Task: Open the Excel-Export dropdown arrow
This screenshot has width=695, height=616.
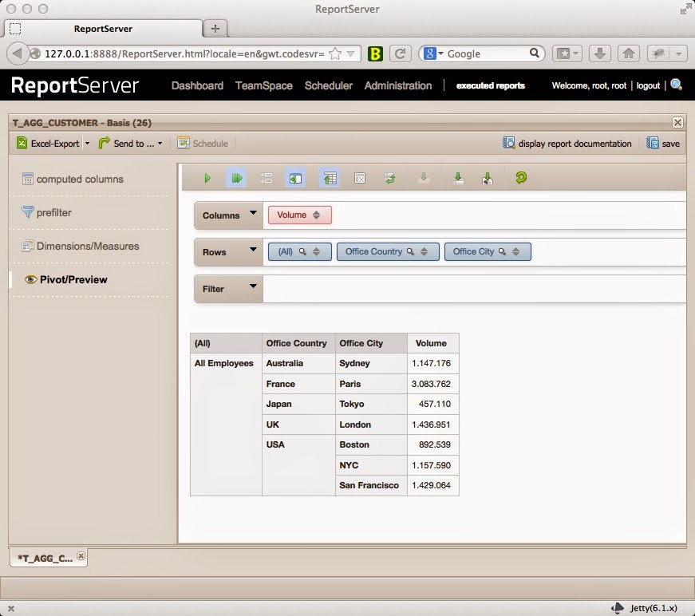Action: coord(87,143)
